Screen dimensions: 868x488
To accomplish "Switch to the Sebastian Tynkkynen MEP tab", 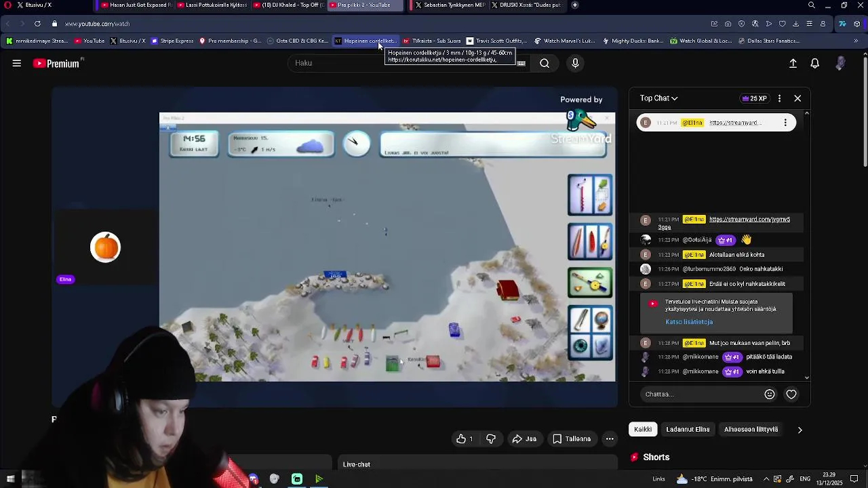I will click(x=450, y=5).
